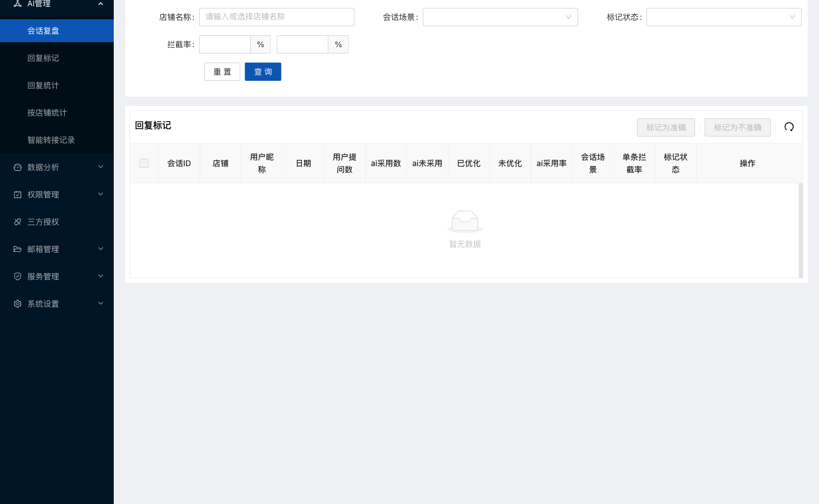
Task: Click the table vertical scrollbar
Action: pos(801,230)
